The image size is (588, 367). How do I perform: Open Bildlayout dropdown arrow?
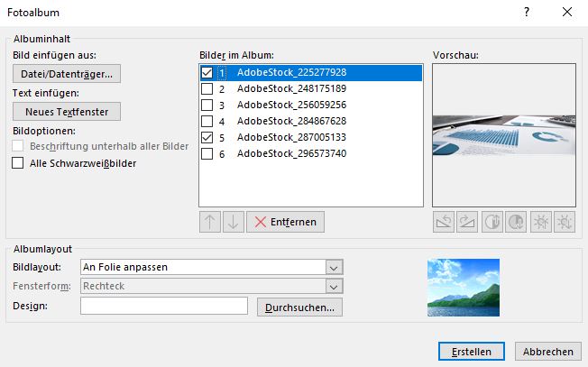pyautogui.click(x=334, y=267)
